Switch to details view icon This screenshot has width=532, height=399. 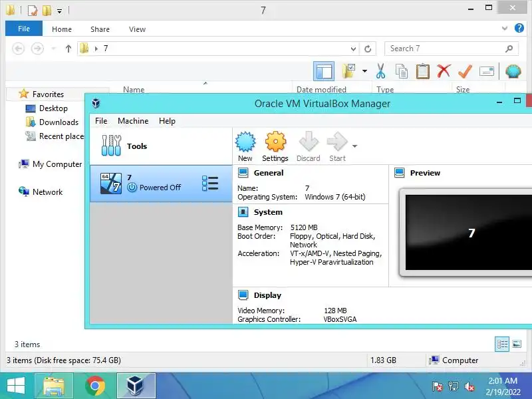502,344
